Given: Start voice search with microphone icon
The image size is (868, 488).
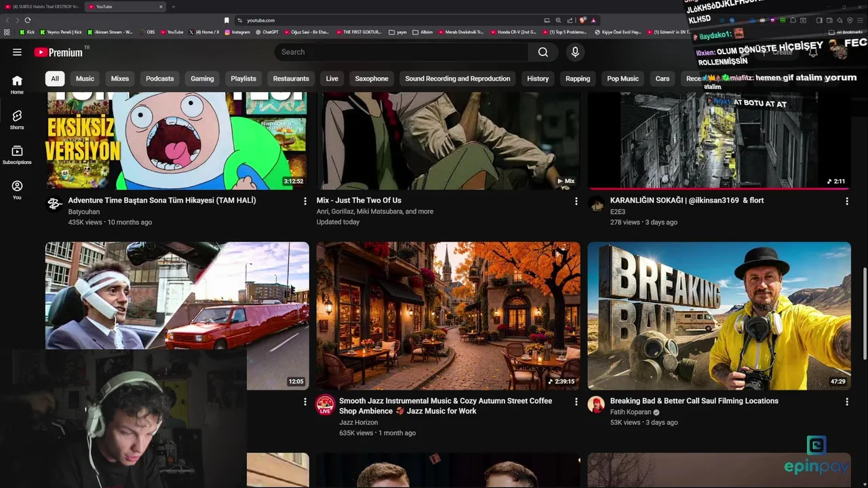Looking at the screenshot, I should [575, 52].
